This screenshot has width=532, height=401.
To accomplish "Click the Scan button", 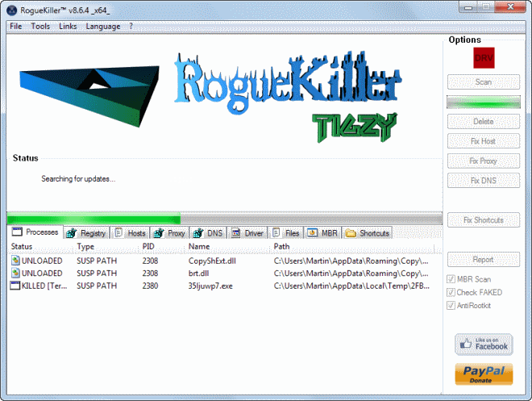I will point(484,81).
